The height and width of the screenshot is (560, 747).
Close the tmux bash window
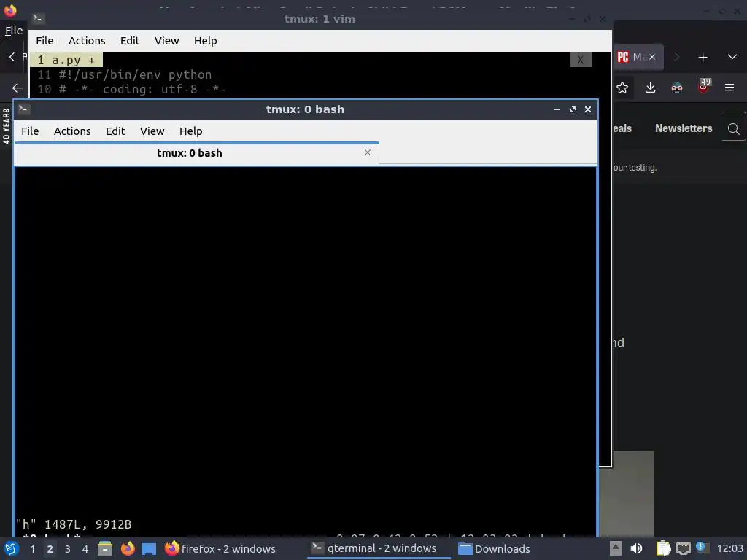(588, 109)
